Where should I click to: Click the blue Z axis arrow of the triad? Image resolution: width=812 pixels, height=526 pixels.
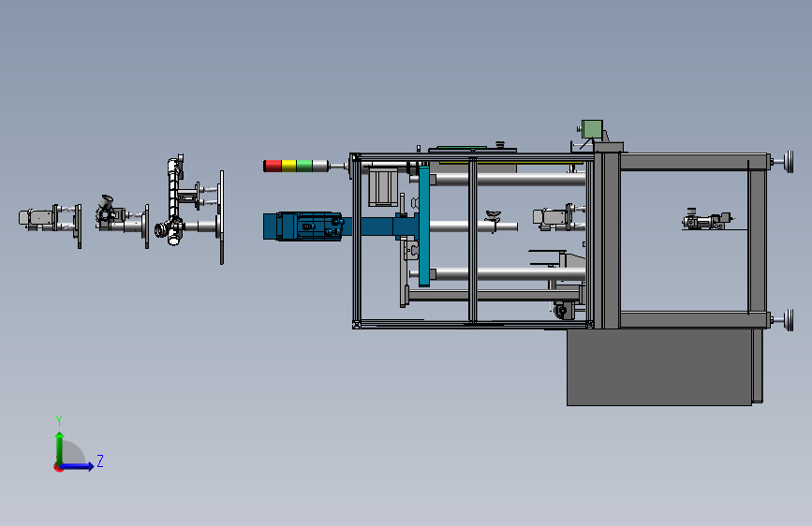point(78,466)
